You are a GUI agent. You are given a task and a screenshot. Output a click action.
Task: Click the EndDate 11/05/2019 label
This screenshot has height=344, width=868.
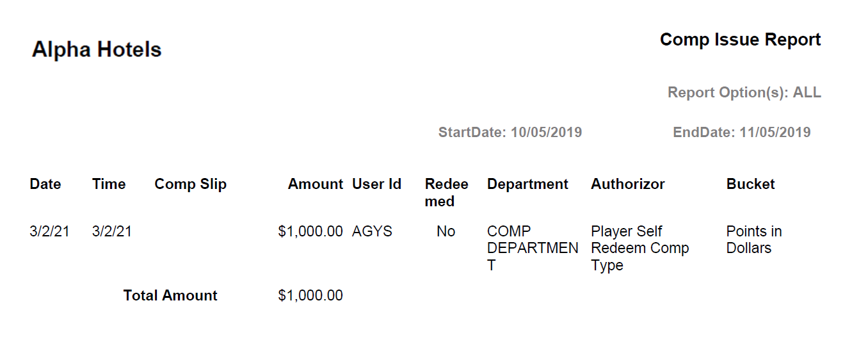pyautogui.click(x=741, y=133)
